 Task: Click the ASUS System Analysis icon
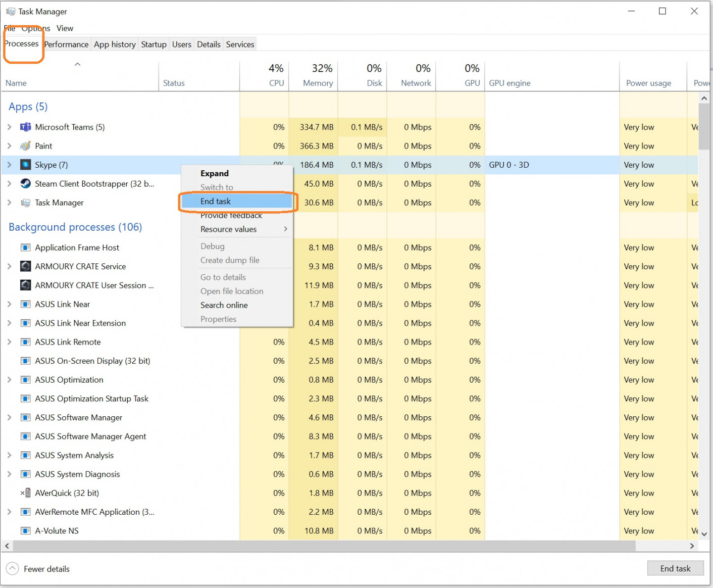(x=25, y=455)
